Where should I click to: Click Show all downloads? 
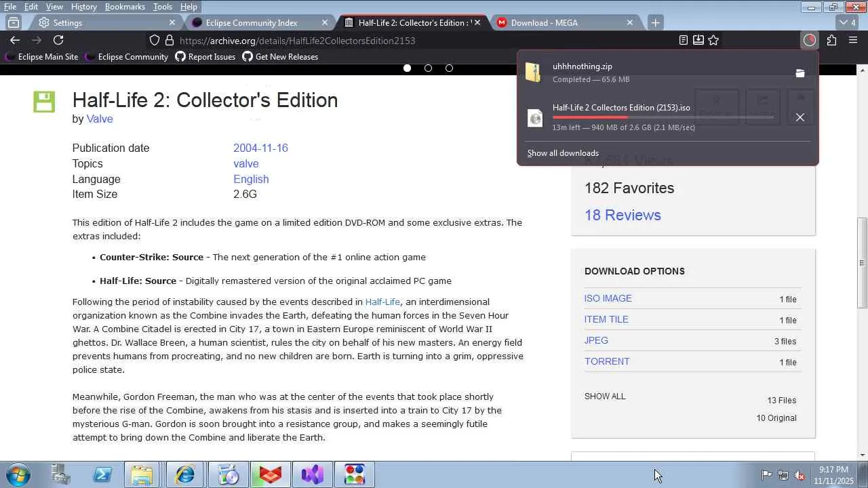tap(563, 153)
